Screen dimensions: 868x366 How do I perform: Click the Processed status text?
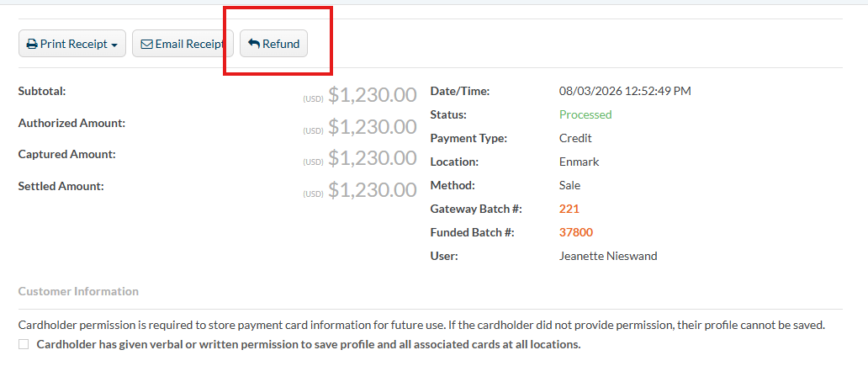(585, 114)
